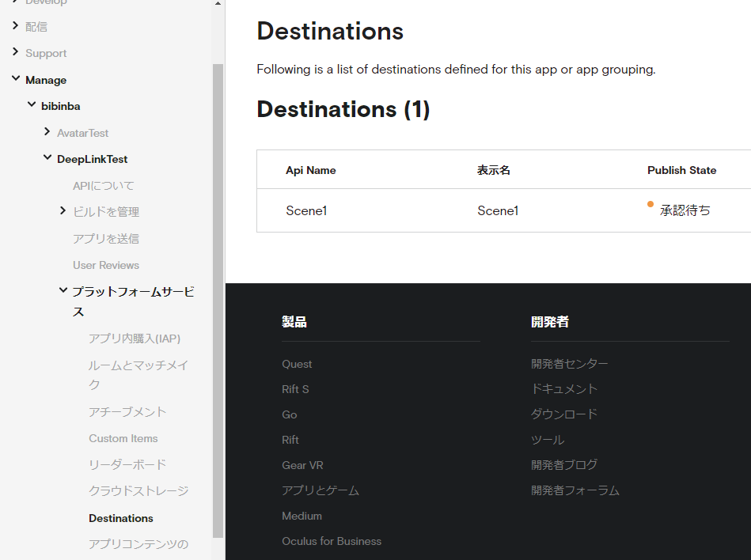
Task: Open the Gear VR footer link
Action: pyautogui.click(x=303, y=465)
